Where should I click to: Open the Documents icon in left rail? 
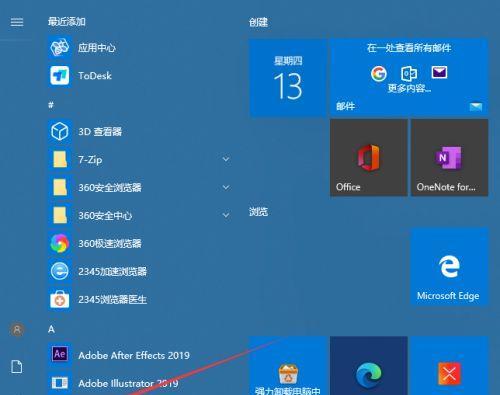[17, 367]
